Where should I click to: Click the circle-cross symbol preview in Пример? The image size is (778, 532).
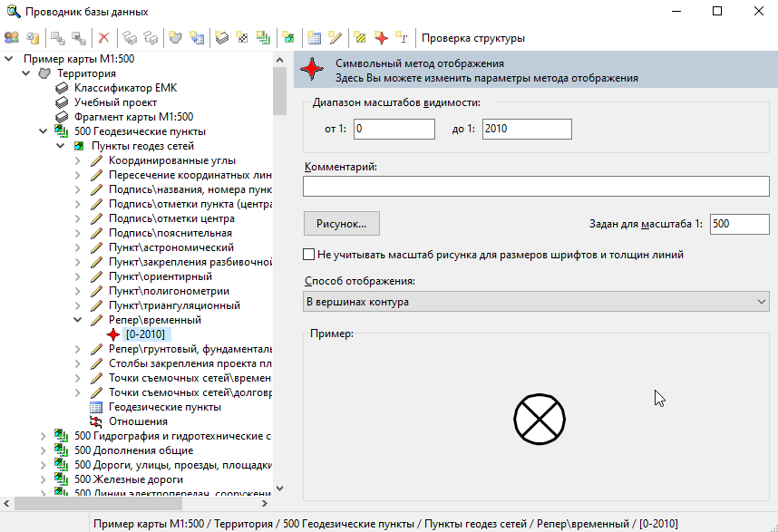pos(540,420)
